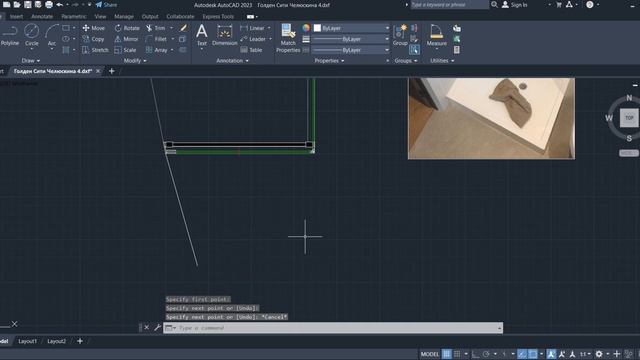Toggle object snap tracking in status bar
Image resolution: width=640 pixels, height=360 pixels.
pos(522,354)
